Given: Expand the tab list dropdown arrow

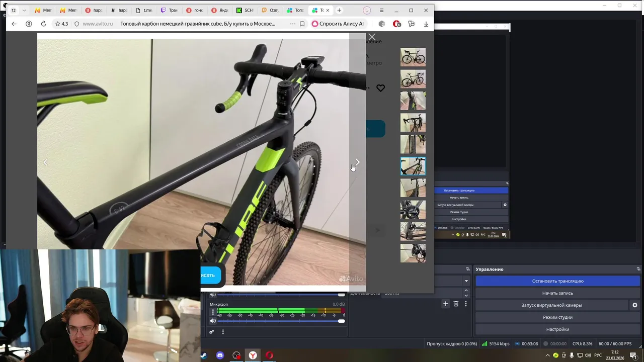Looking at the screenshot, I should coord(24,10).
